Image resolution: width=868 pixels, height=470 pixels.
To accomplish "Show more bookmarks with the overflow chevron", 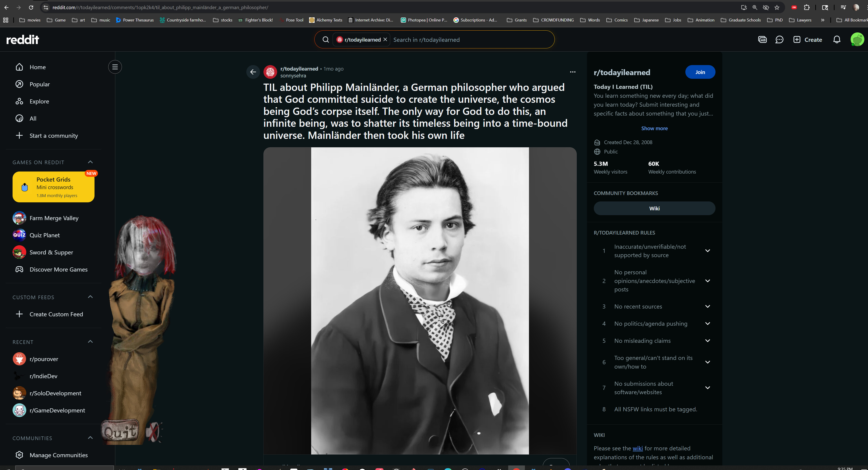I will pos(823,20).
